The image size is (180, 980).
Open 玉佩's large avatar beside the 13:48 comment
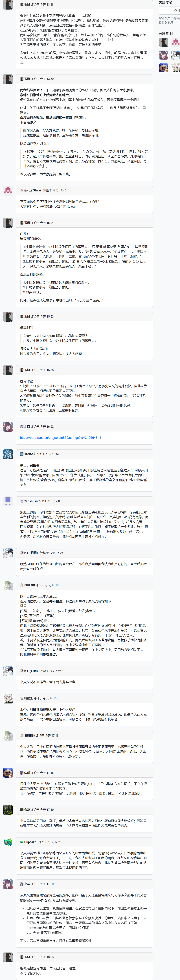(x=8, y=4)
